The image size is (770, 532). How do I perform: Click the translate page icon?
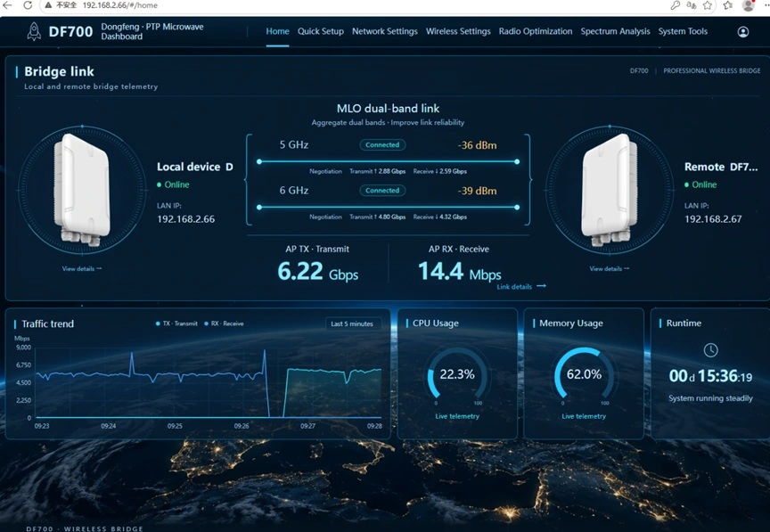(691, 5)
